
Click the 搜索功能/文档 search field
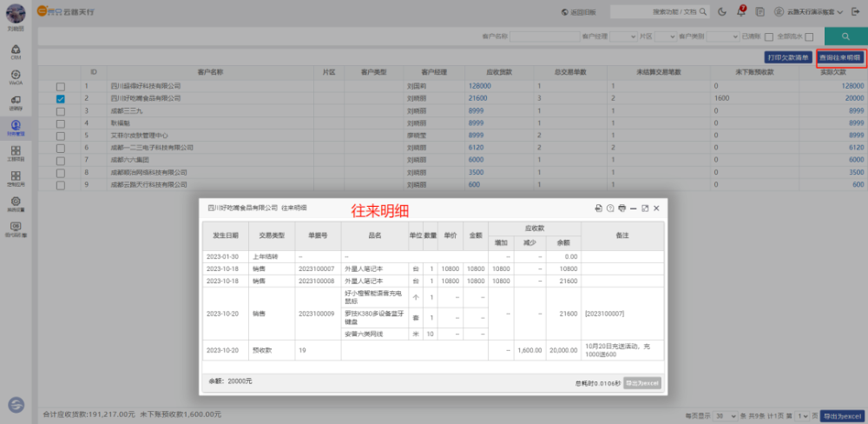[x=660, y=11]
